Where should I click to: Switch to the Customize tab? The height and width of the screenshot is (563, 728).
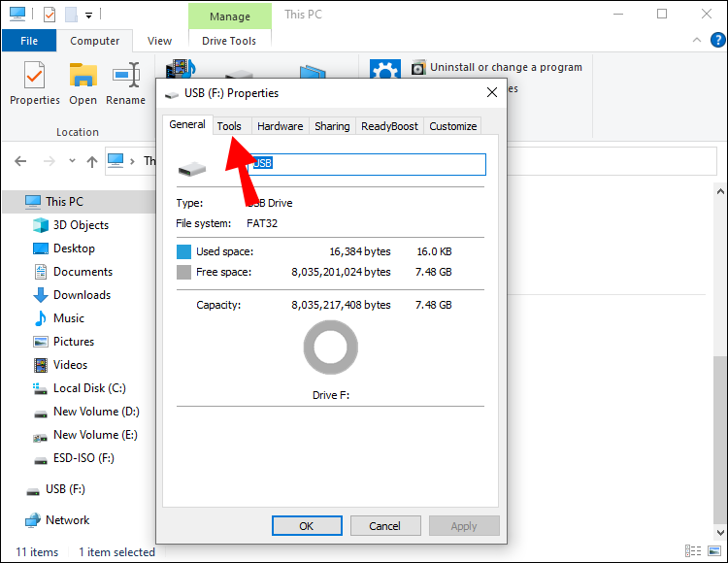point(452,126)
